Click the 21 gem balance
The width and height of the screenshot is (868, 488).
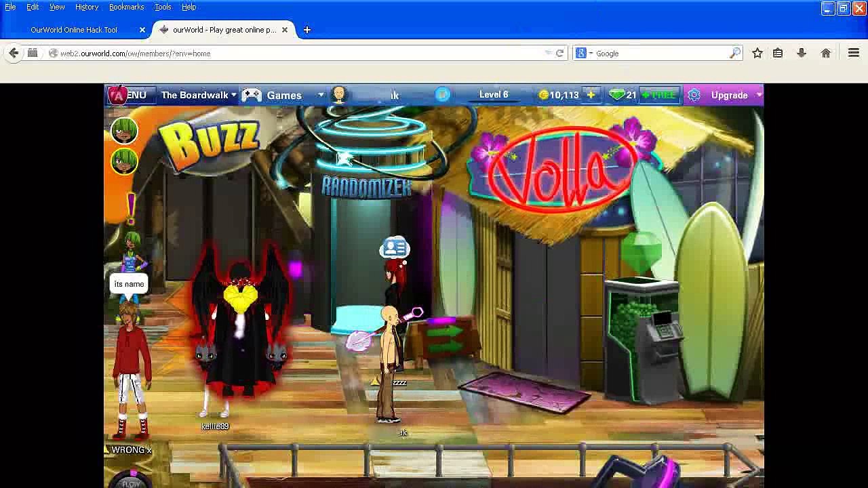click(631, 95)
